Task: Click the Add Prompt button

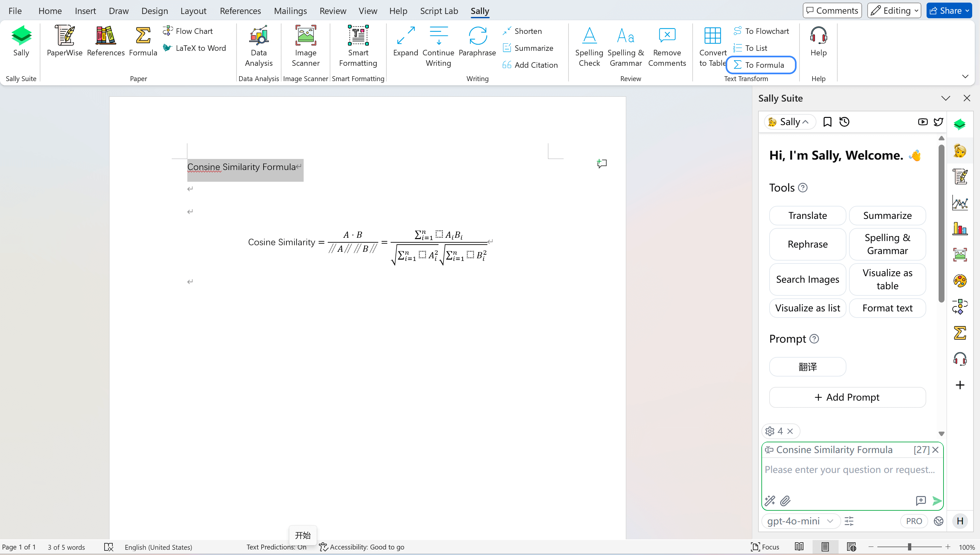Action: pos(847,397)
